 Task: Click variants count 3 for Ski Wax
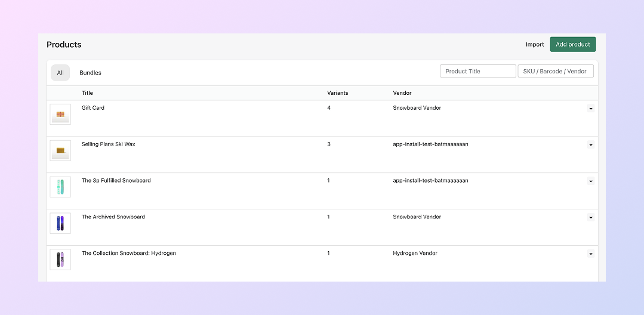pos(329,144)
